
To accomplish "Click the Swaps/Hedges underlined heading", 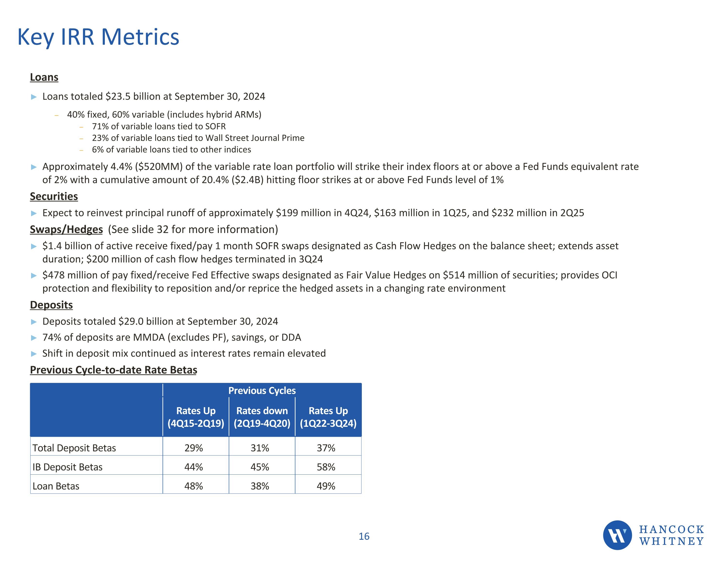I will [66, 229].
